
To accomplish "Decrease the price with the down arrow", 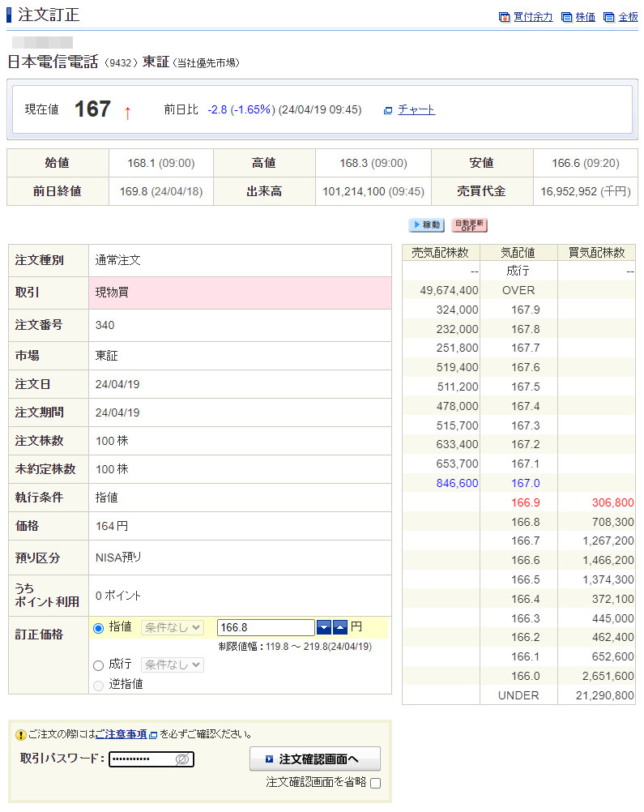I will click(324, 628).
